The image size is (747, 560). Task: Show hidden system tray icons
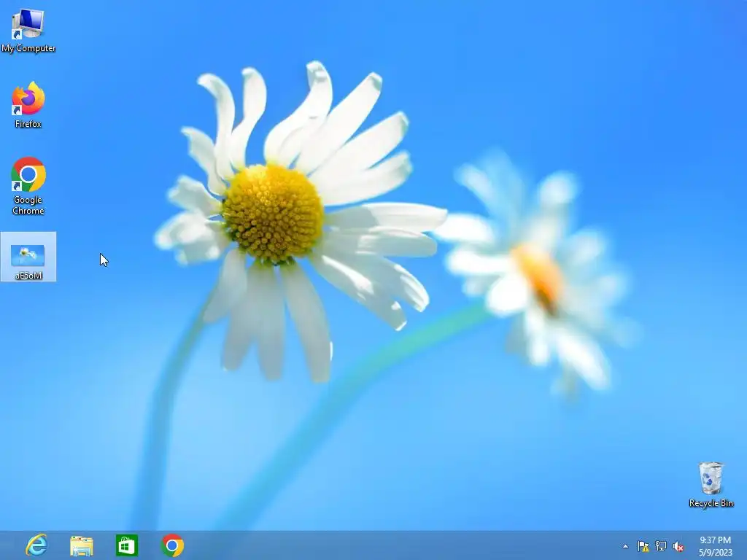click(x=625, y=546)
